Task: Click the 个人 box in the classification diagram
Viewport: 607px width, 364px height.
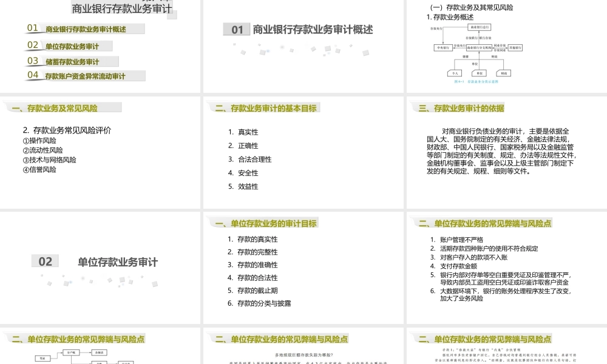Action: click(455, 73)
